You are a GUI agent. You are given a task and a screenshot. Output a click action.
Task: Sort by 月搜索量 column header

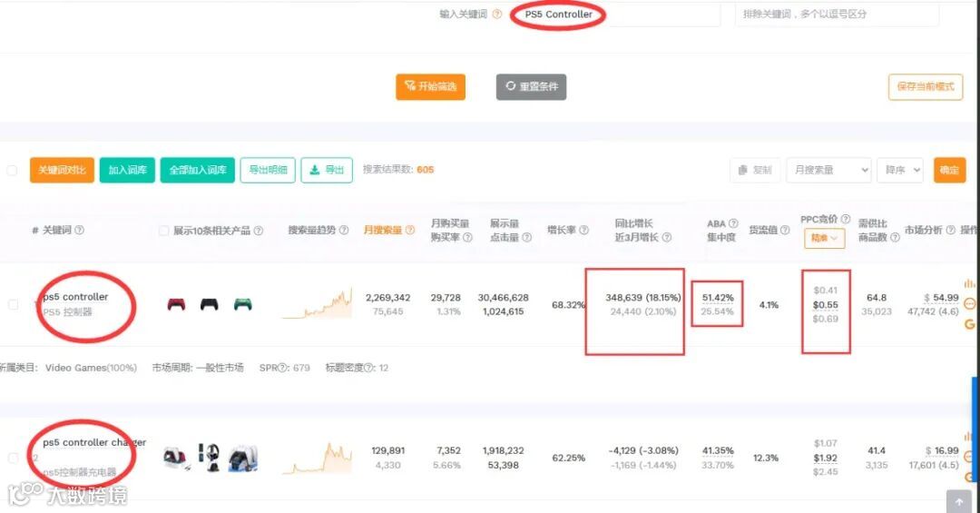point(383,230)
